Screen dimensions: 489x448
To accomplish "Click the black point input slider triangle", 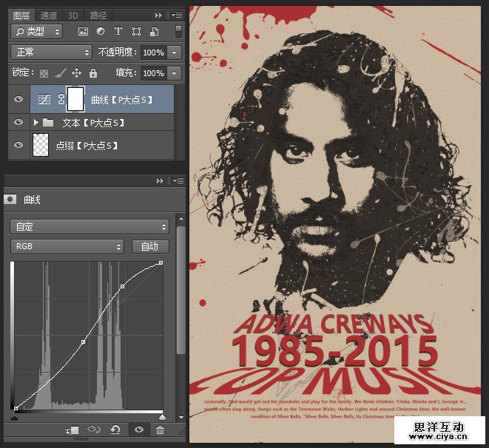I will pyautogui.click(x=14, y=417).
